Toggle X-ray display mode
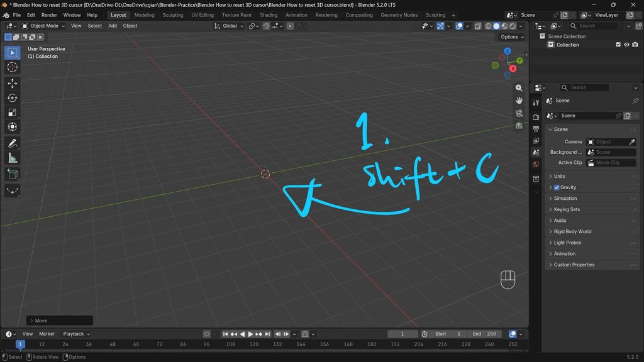The image size is (644, 362). (478, 26)
